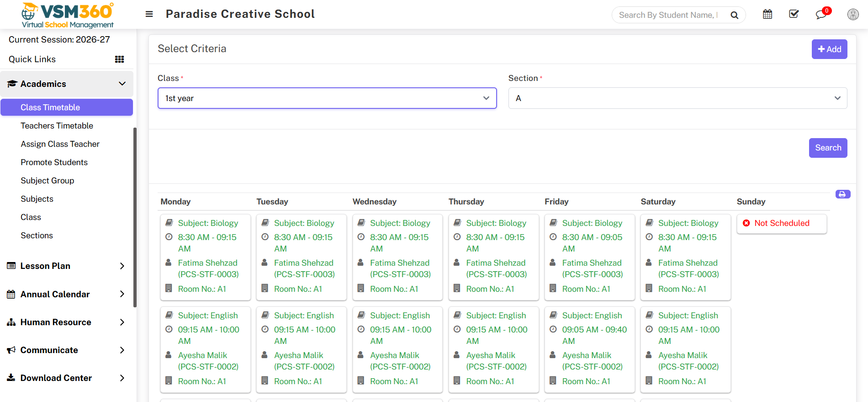Toggle the hamburger sidebar menu
This screenshot has width=868, height=402.
point(149,14)
